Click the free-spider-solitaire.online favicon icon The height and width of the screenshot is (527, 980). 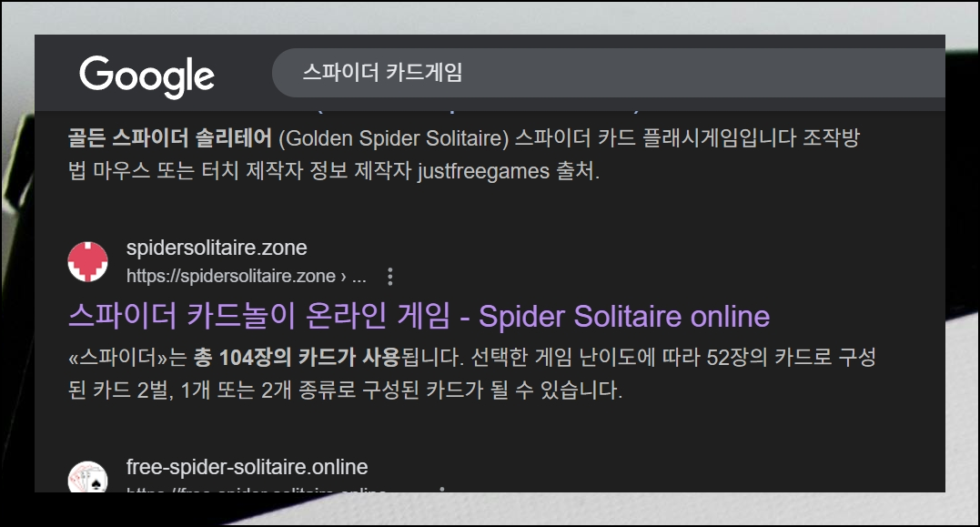pyautogui.click(x=87, y=477)
